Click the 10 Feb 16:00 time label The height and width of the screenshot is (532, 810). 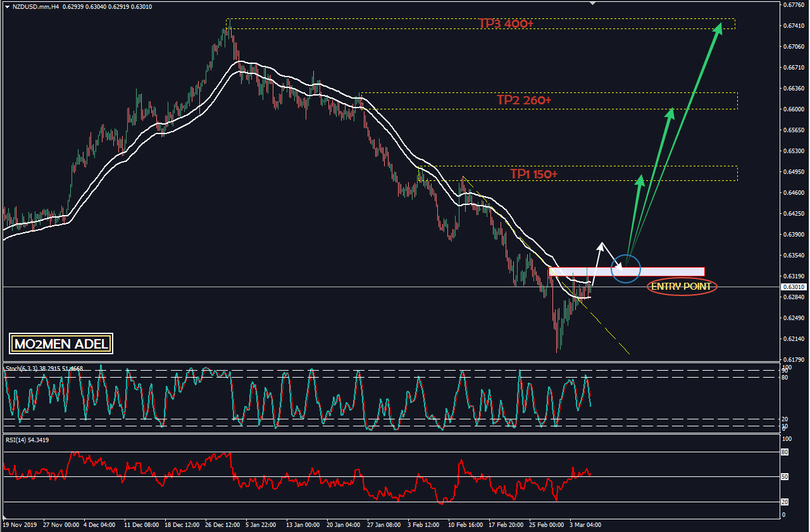(x=464, y=524)
